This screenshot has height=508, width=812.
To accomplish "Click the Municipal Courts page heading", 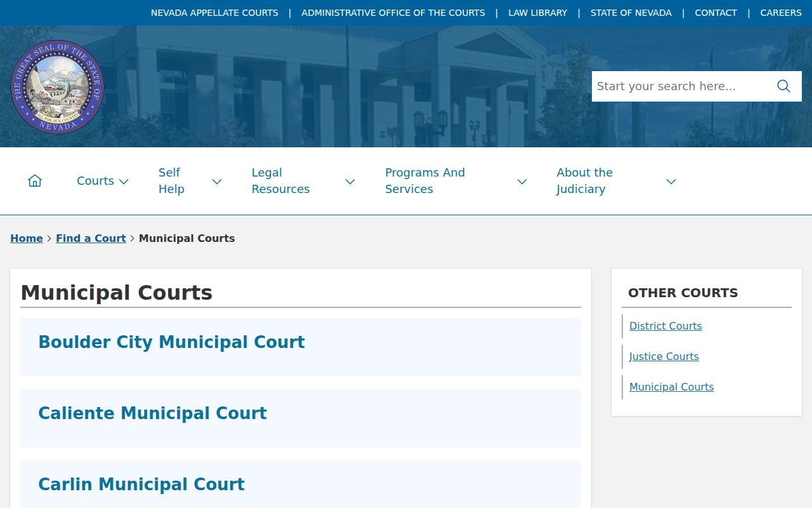I will pos(117,293).
